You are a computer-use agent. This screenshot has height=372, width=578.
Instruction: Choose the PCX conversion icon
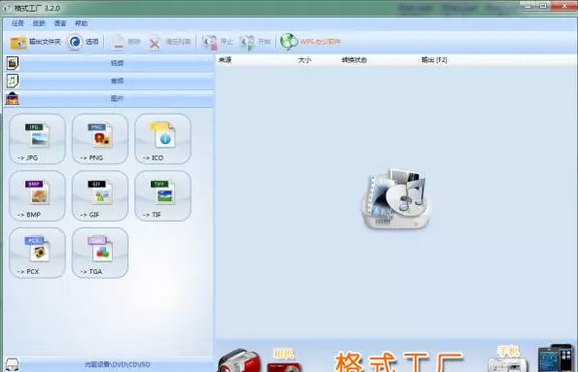click(x=37, y=253)
